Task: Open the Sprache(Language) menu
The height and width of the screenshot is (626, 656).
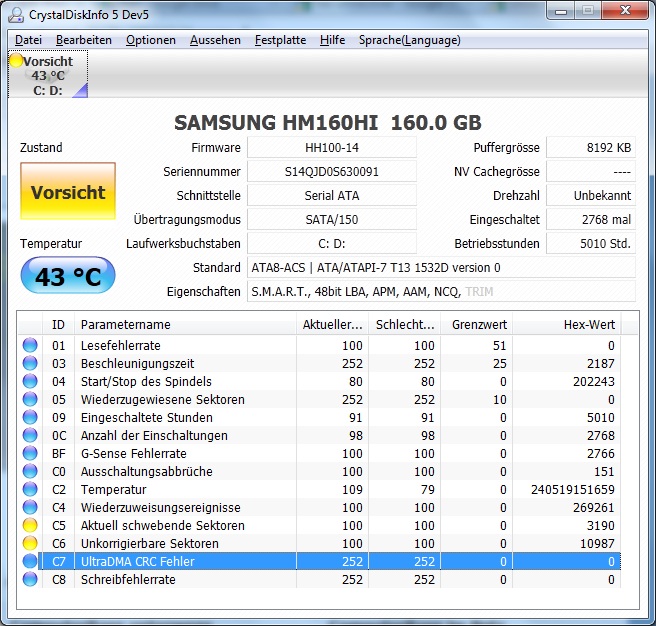Action: point(410,40)
